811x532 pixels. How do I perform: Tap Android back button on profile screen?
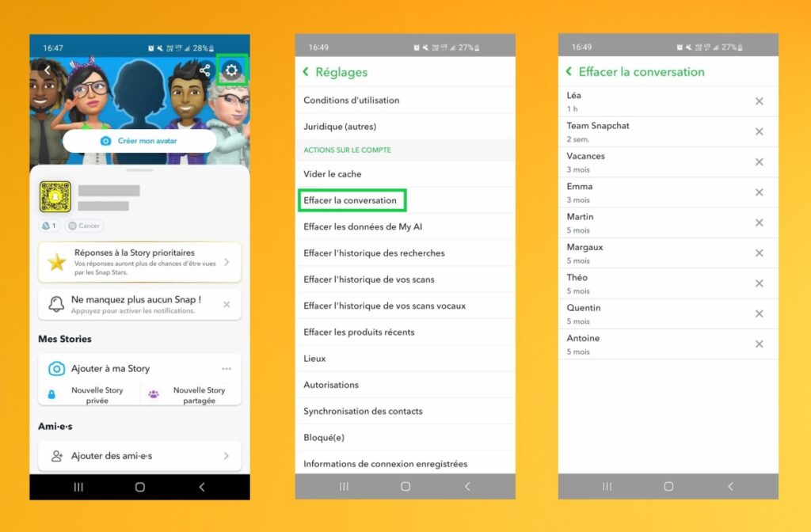click(x=202, y=487)
